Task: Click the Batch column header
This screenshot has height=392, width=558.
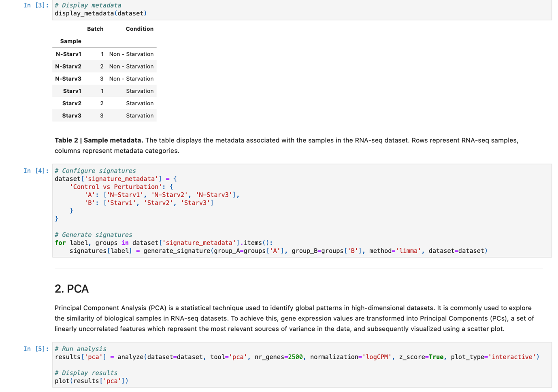Action: 95,29
